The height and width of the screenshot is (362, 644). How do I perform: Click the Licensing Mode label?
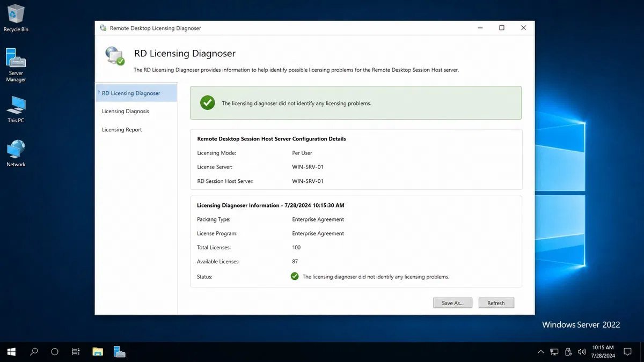click(x=217, y=153)
